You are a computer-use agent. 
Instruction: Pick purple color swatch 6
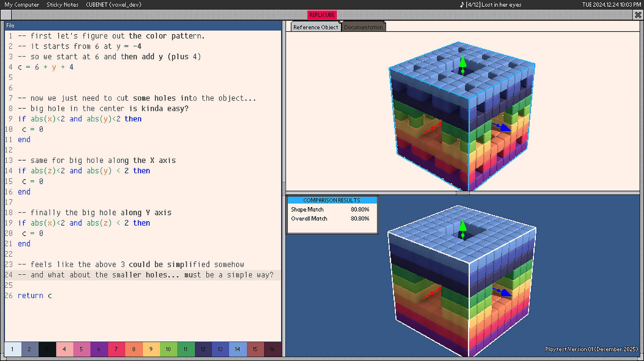[99, 349]
